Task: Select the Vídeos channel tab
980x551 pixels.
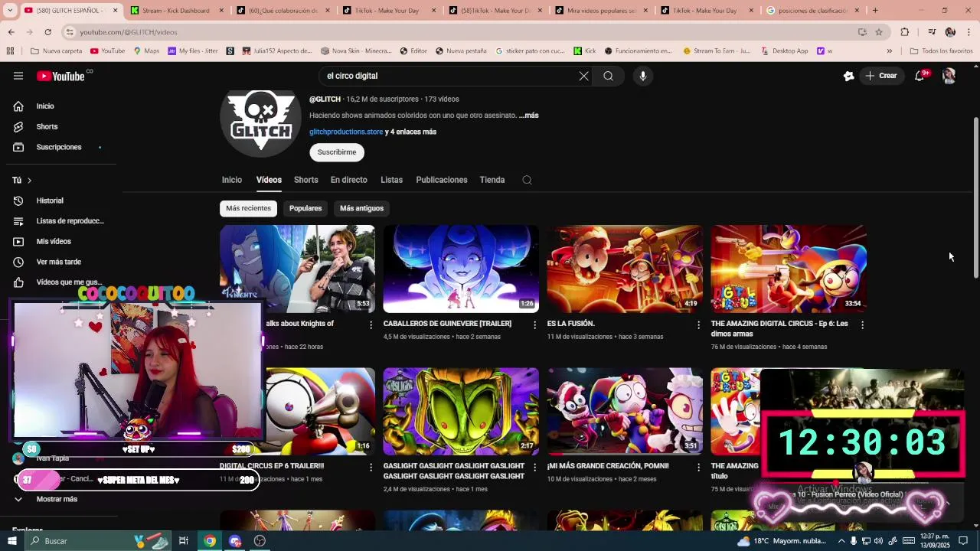Action: [x=269, y=180]
